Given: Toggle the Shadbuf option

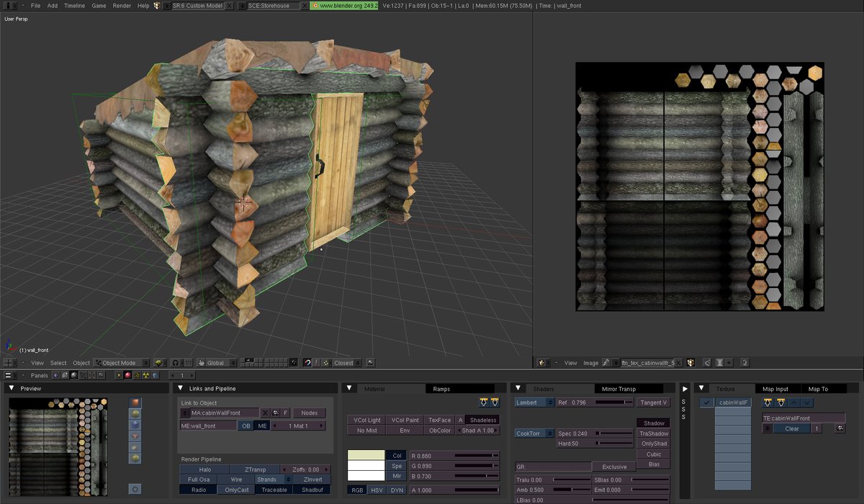Looking at the screenshot, I should [312, 490].
